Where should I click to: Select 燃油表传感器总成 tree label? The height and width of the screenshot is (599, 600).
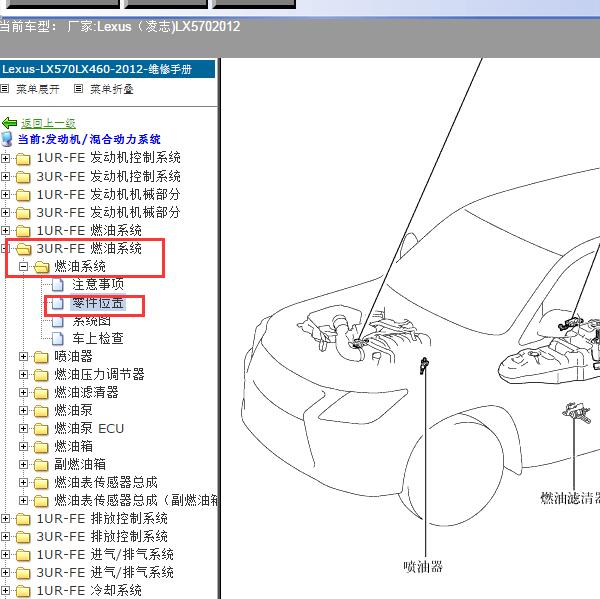pos(106,482)
